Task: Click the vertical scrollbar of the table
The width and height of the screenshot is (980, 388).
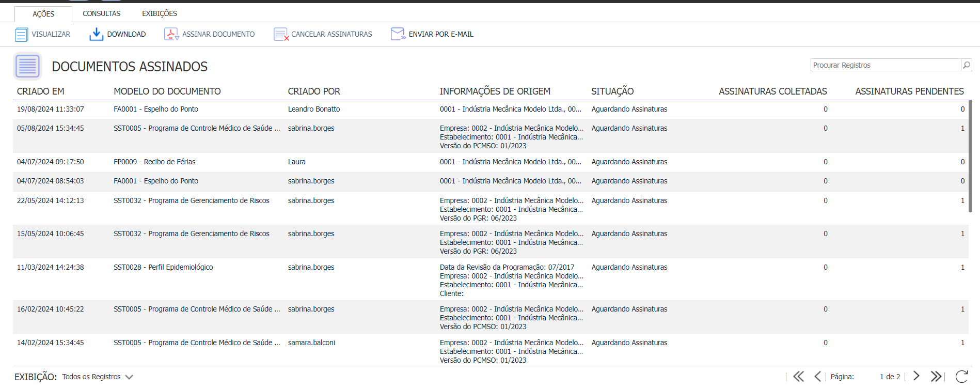Action: (x=970, y=156)
